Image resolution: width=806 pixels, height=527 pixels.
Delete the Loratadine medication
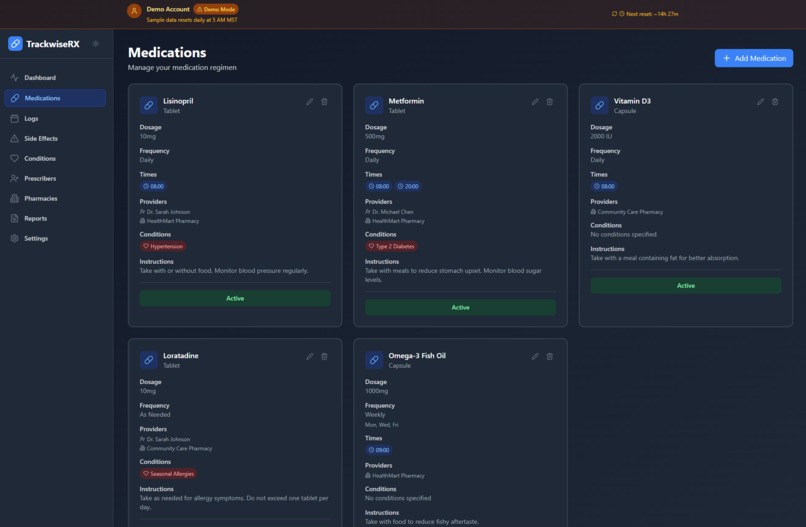coord(324,356)
